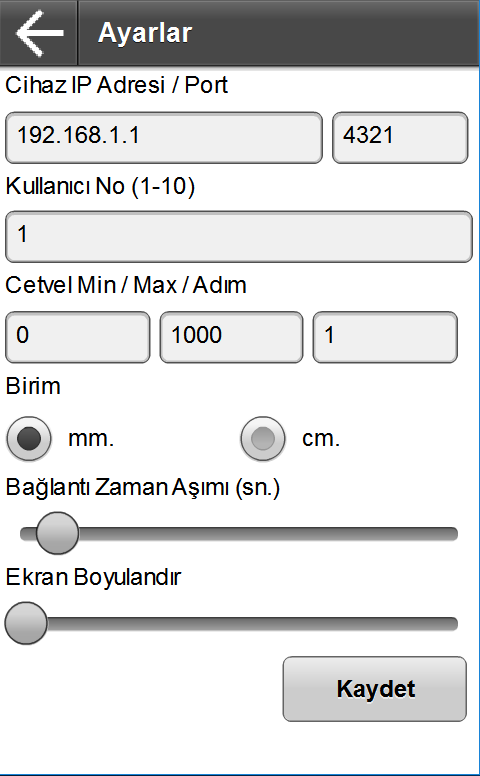
Task: Save settings with the Kaydet button
Action: (x=375, y=689)
